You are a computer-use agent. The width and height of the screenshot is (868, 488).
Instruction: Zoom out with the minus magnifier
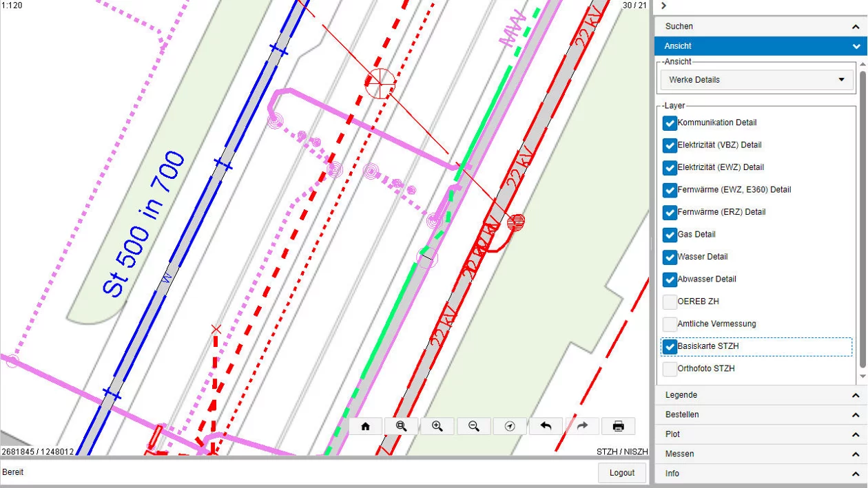pyautogui.click(x=474, y=426)
